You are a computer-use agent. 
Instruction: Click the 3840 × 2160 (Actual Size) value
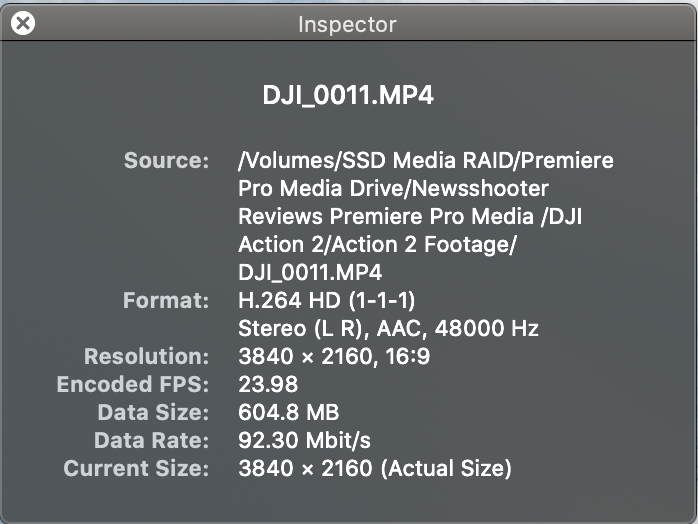point(374,468)
